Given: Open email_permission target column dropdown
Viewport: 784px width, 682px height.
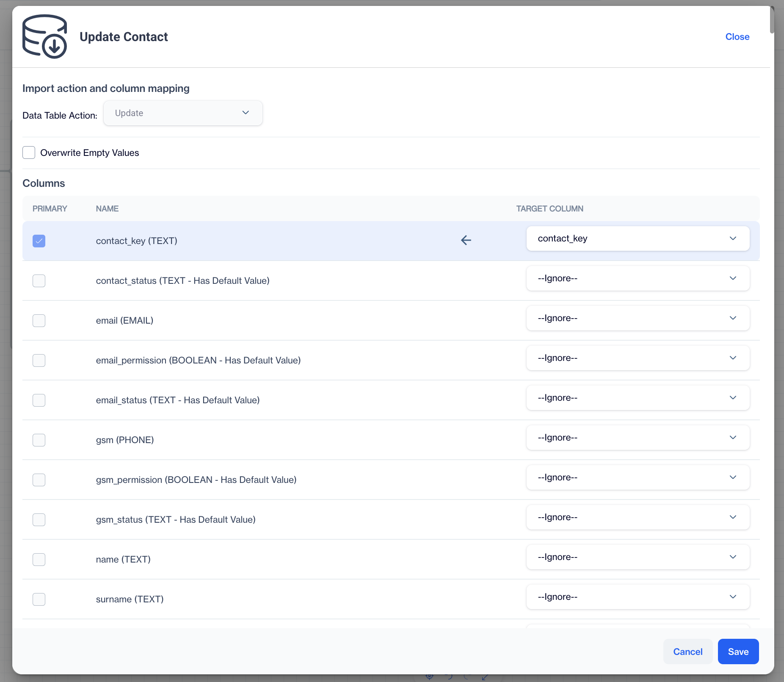Looking at the screenshot, I should [638, 358].
